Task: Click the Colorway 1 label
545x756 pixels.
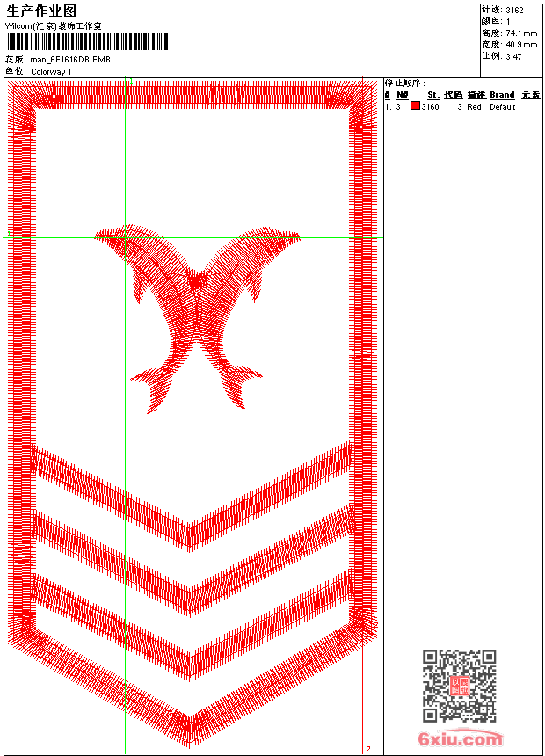Action: coord(51,71)
